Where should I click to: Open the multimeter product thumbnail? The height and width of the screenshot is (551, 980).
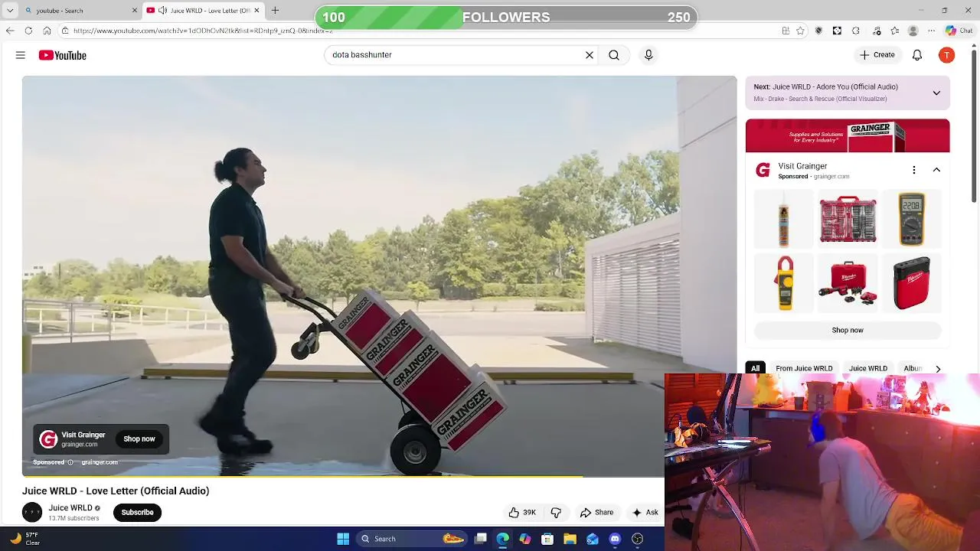click(911, 219)
